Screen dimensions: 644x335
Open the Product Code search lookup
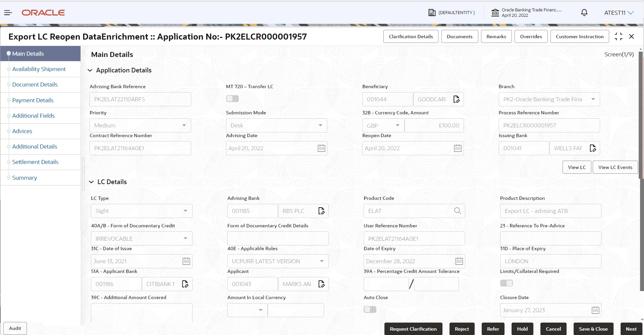coord(458,211)
